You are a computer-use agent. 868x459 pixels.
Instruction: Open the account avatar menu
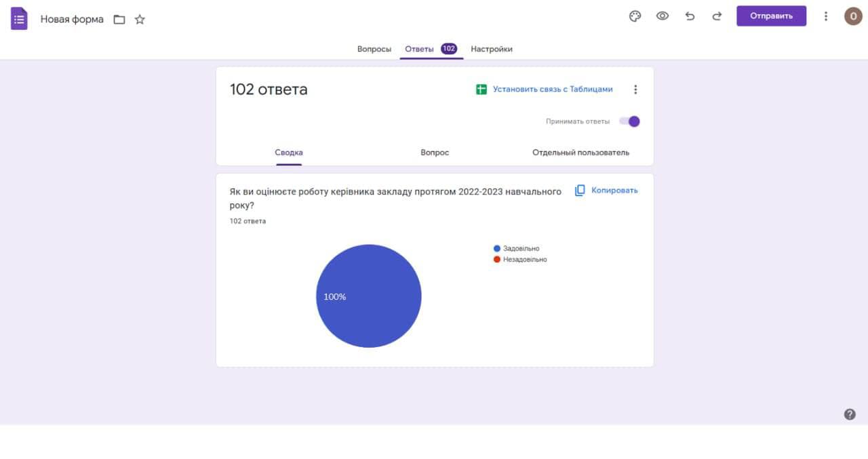tap(853, 16)
